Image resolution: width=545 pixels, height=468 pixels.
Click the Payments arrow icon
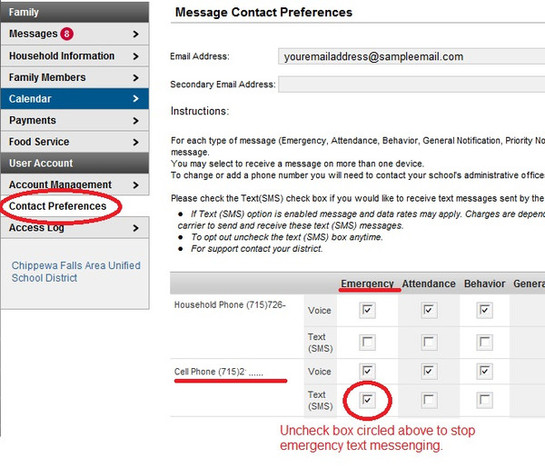click(136, 121)
